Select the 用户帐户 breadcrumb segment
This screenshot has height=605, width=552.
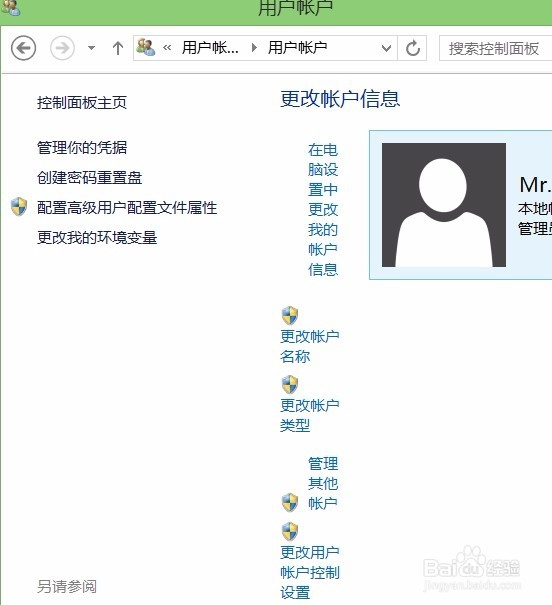(297, 48)
